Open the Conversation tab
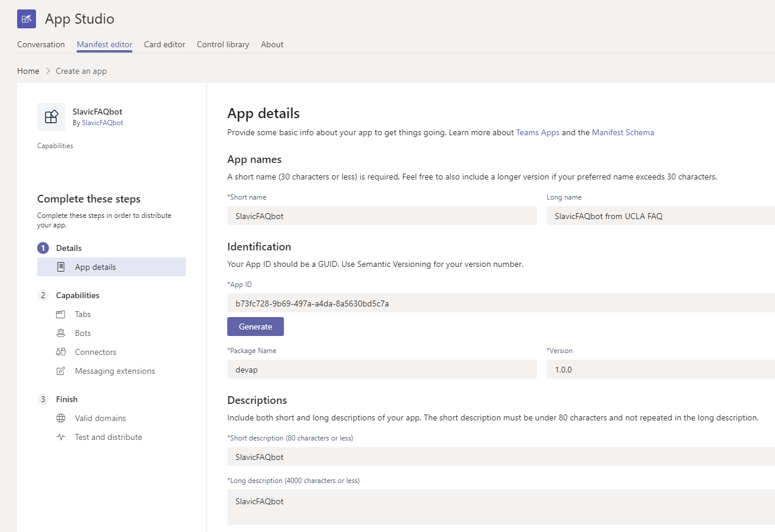The image size is (775, 532). (x=41, y=44)
